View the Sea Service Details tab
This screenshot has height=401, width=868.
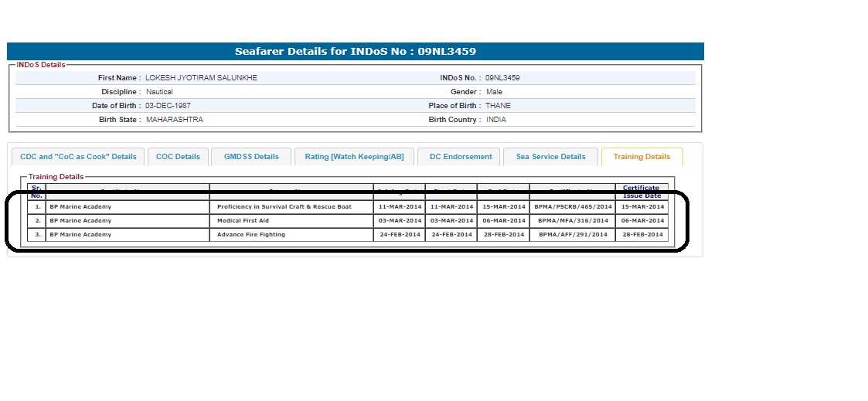click(x=550, y=157)
